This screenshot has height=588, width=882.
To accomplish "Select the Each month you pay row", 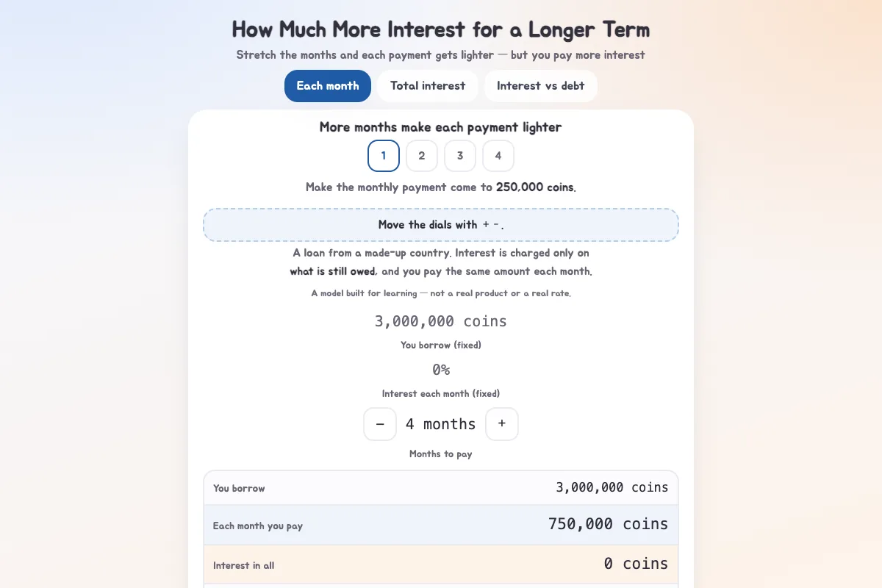I will point(441,525).
